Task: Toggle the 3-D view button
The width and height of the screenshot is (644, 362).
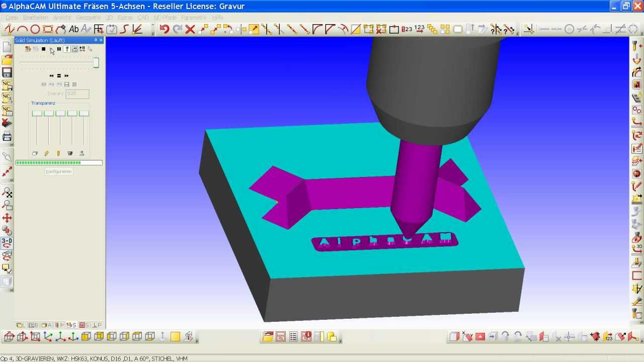Action: point(7,243)
